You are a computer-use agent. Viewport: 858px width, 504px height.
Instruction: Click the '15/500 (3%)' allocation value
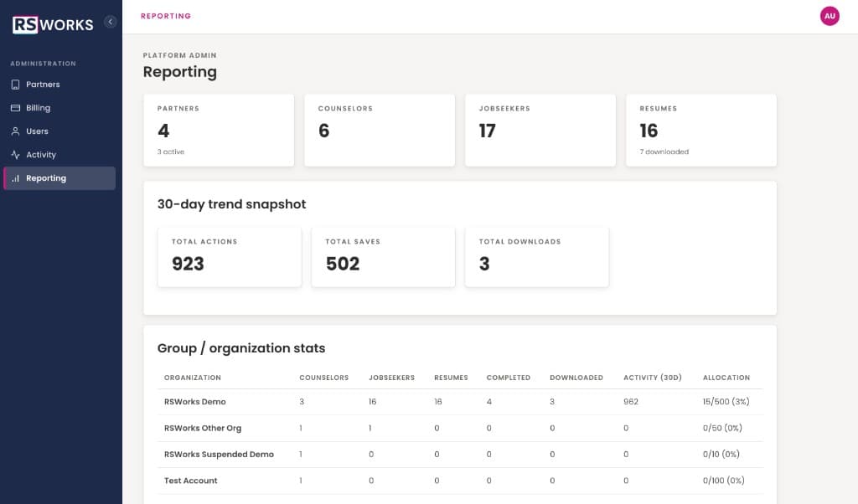point(726,402)
